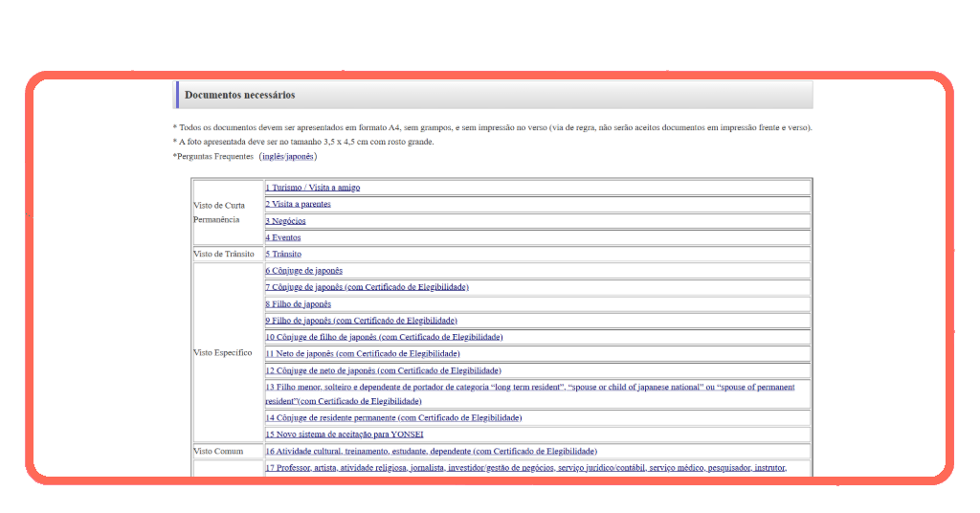Open link 2 Visita a parentes
This screenshot has height=513, width=980.
pos(299,204)
